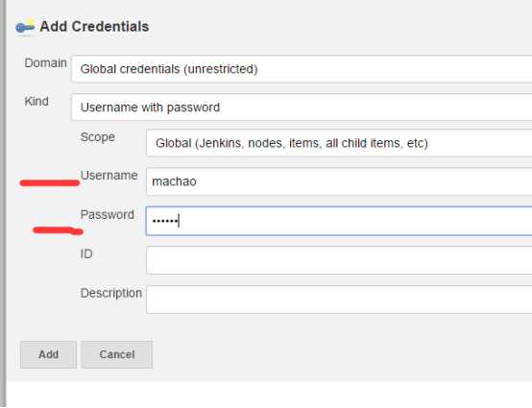Click the Scope field label
The width and height of the screenshot is (532, 408).
(98, 137)
